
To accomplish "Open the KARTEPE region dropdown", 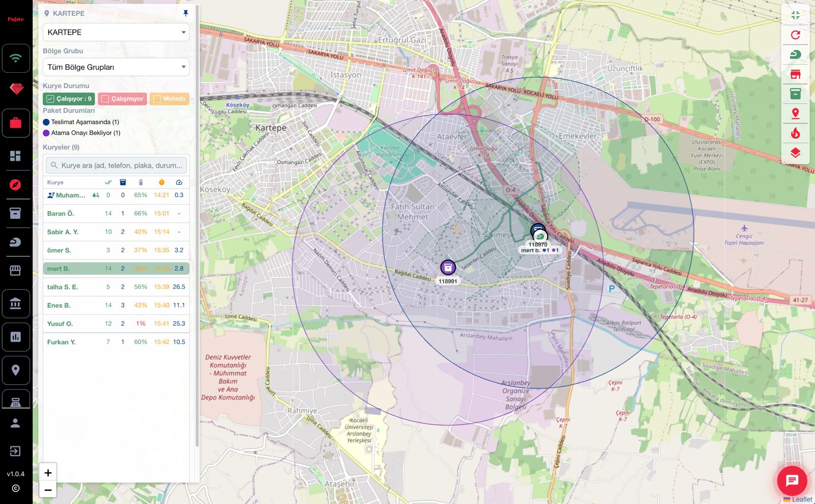I will pos(116,32).
